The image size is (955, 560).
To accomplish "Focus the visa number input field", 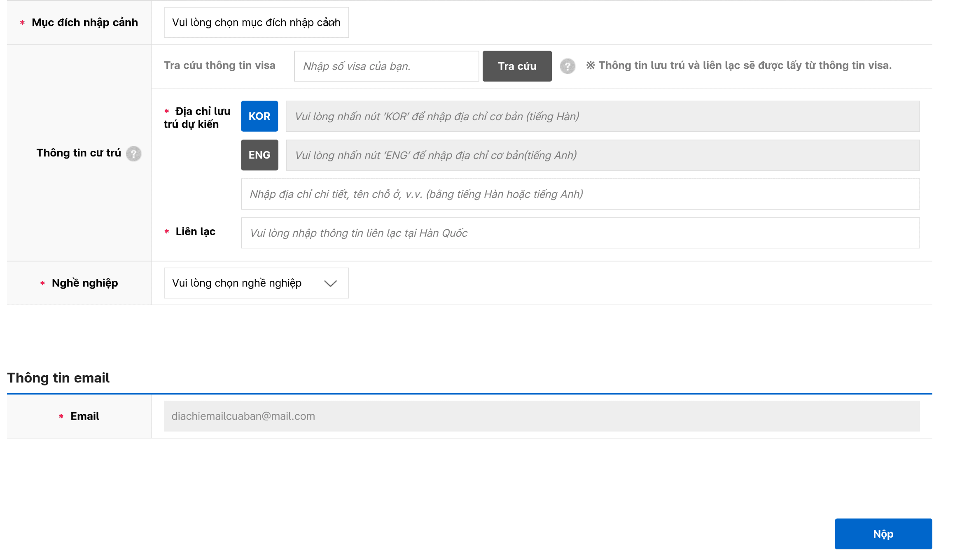I will 386,66.
